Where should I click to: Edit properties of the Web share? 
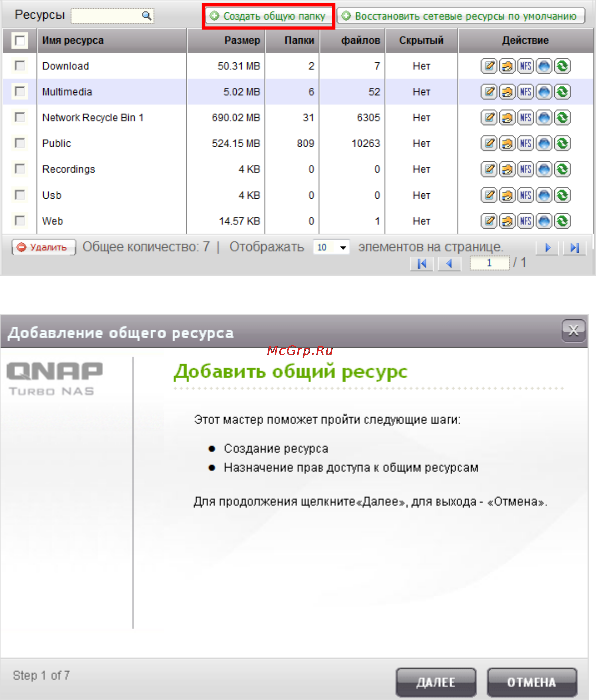tap(489, 221)
